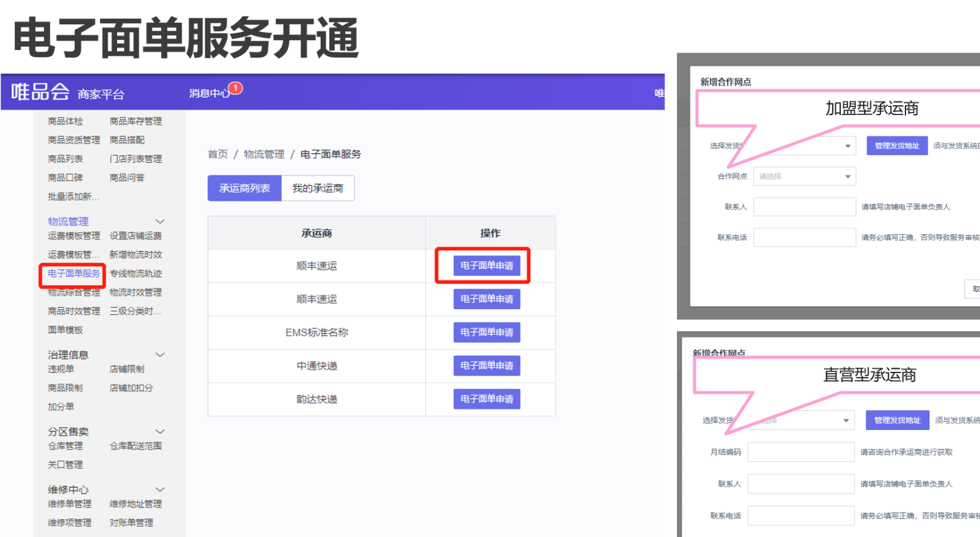
Task: Open 关口管理 sidebar item
Action: 65,465
